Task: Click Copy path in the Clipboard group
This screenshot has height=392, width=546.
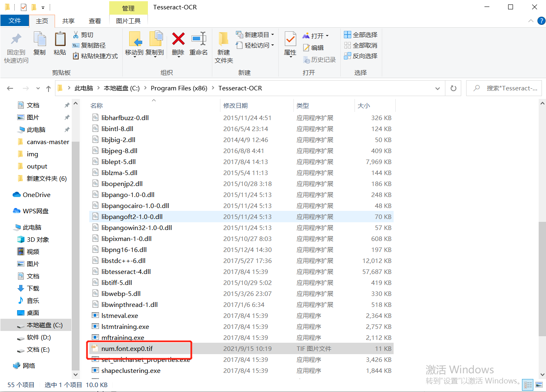Action: (x=89, y=45)
